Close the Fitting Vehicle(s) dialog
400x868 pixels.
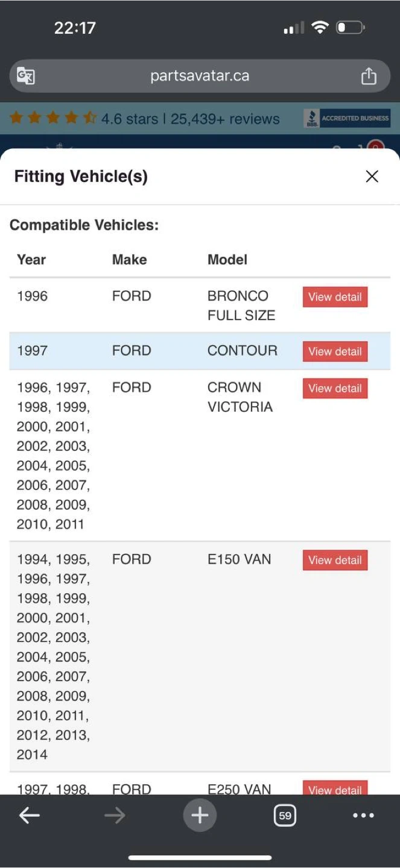pyautogui.click(x=372, y=176)
